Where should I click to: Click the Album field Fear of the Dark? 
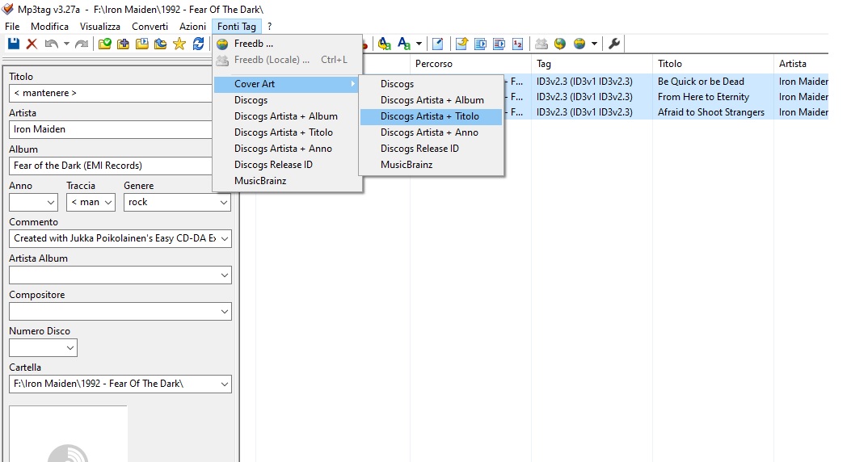coord(111,166)
